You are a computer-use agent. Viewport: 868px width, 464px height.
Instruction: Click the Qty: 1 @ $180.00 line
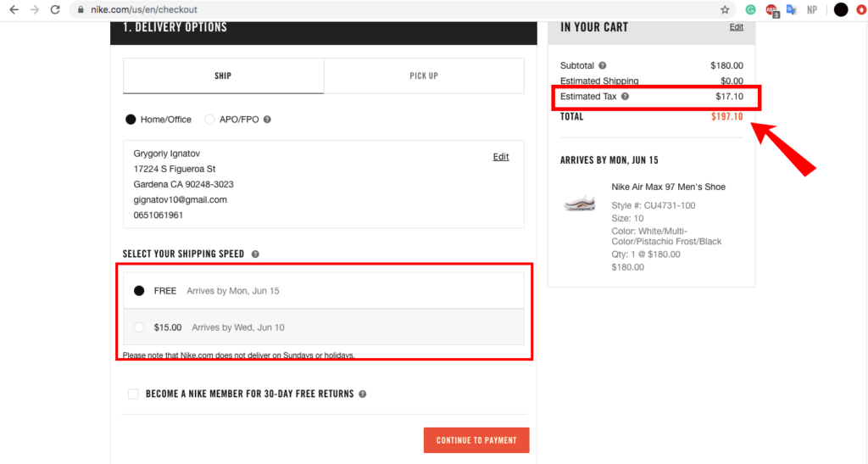pyautogui.click(x=645, y=254)
